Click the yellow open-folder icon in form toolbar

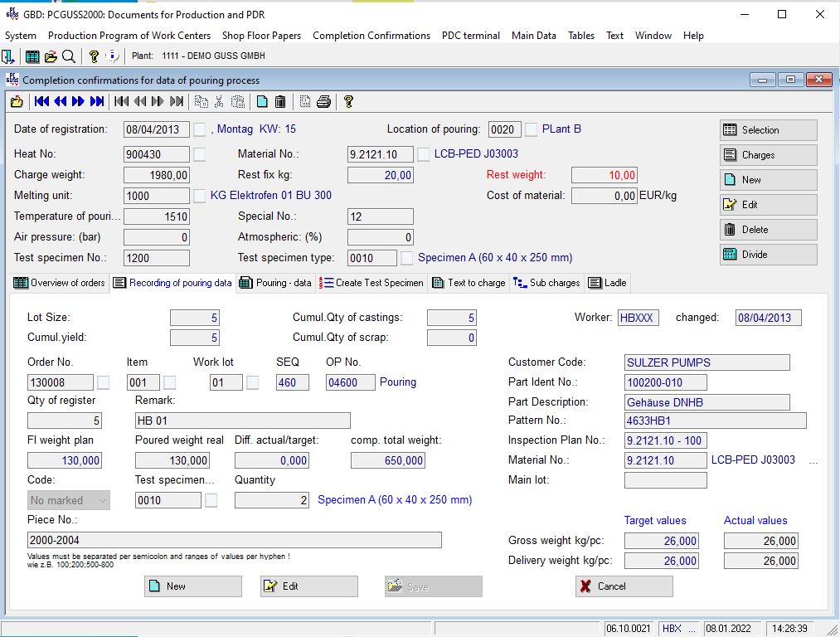[x=17, y=102]
